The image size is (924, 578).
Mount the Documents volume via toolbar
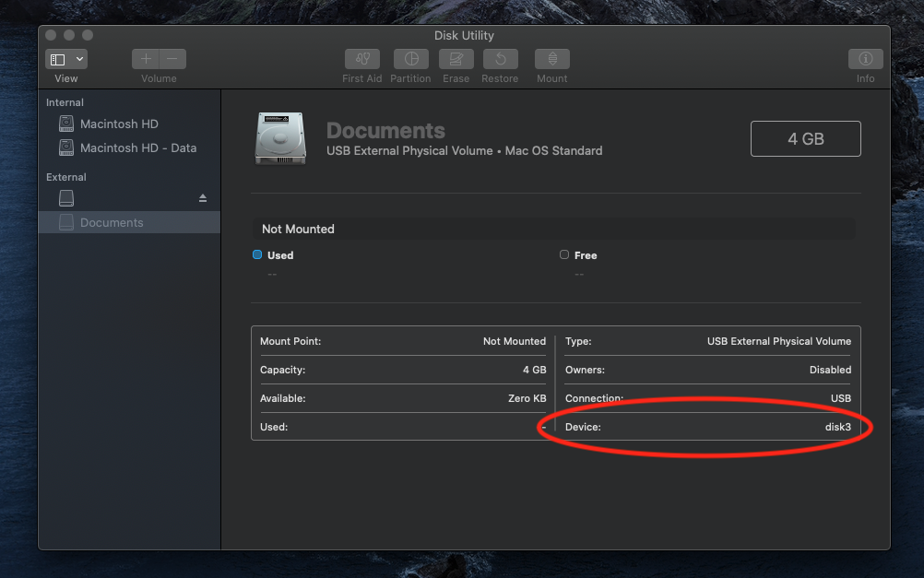(x=552, y=59)
